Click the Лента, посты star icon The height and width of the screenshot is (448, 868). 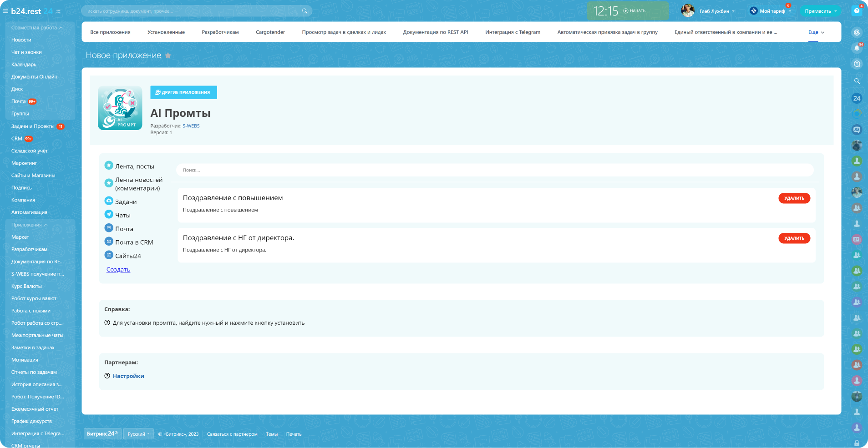pyautogui.click(x=109, y=166)
